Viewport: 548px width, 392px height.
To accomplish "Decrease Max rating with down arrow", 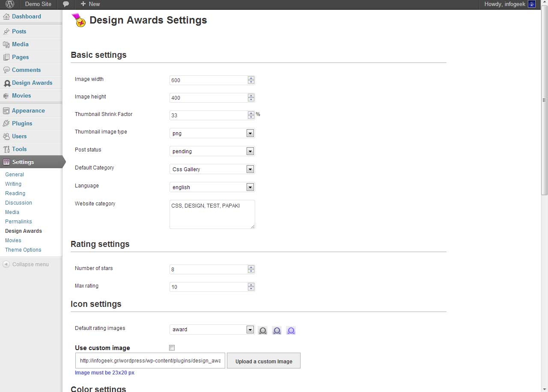I will (x=251, y=289).
